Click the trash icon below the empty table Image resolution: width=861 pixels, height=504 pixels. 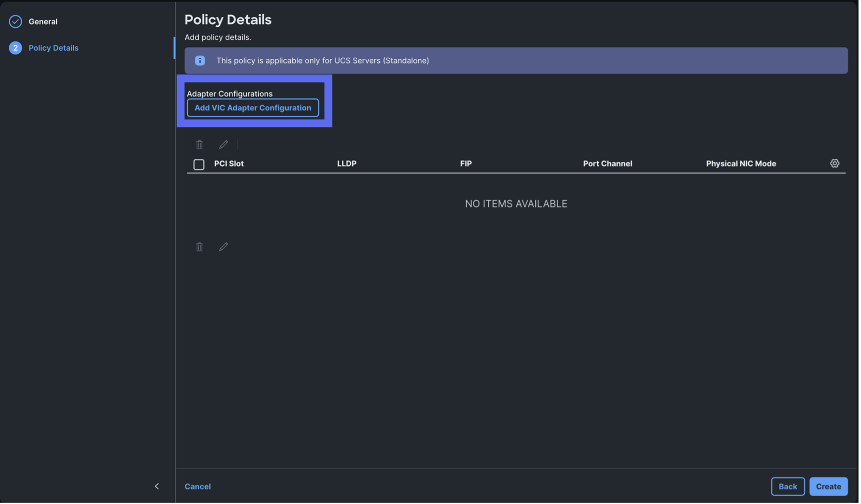200,247
